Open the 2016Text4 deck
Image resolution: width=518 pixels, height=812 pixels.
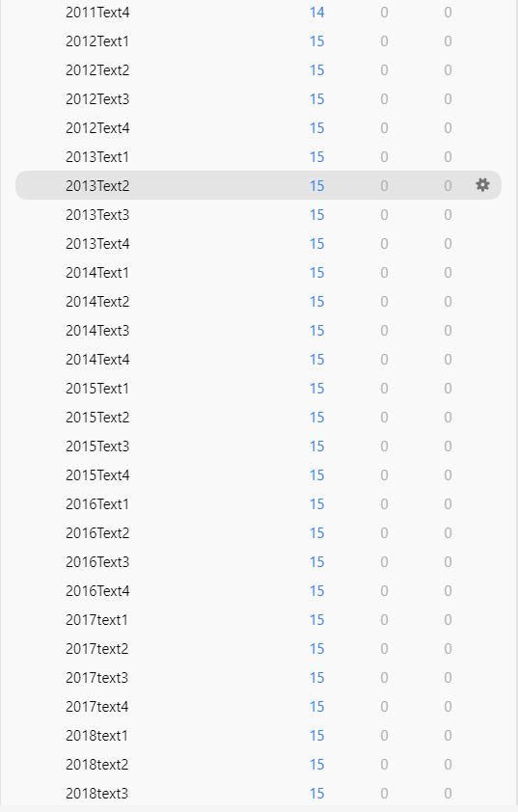coord(97,591)
